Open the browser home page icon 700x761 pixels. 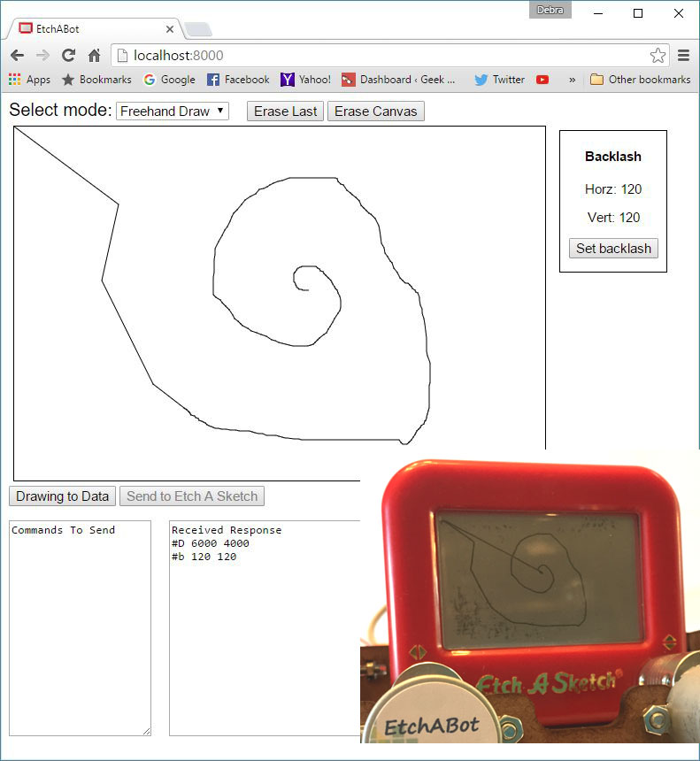tap(94, 56)
